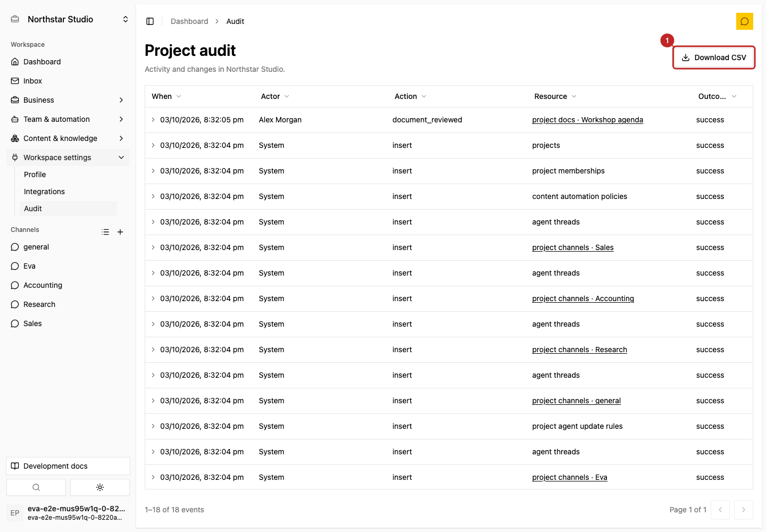Go to Dashboard in sidebar
Viewport: 766px width, 532px height.
coord(68,62)
